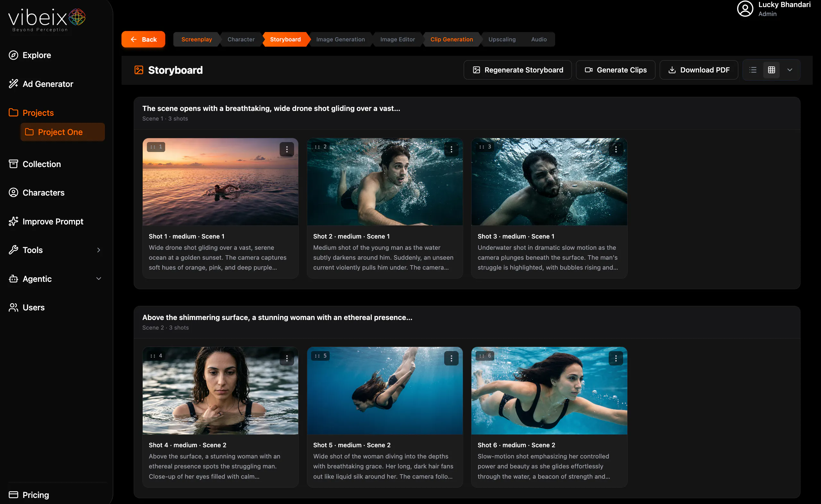The width and height of the screenshot is (821, 504).
Task: Click Generate Clips button
Action: 615,70
